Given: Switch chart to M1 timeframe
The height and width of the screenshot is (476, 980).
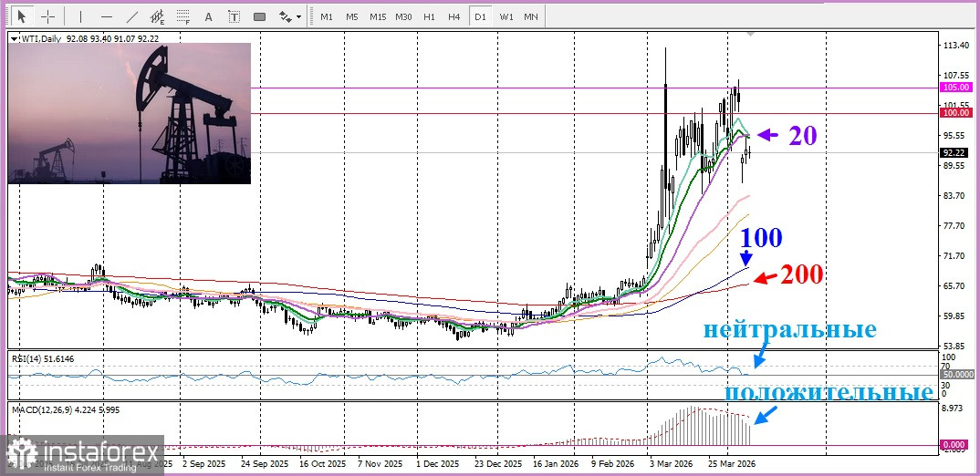Looking at the screenshot, I should click(327, 16).
